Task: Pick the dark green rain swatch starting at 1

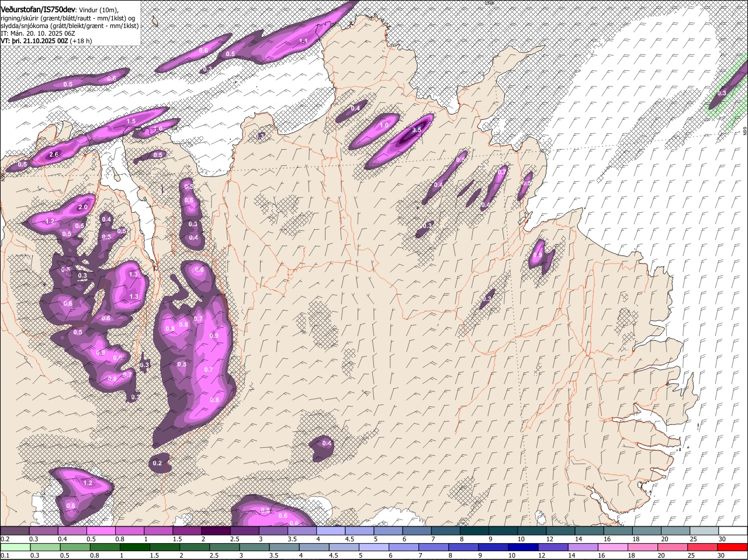Action: 134,547
